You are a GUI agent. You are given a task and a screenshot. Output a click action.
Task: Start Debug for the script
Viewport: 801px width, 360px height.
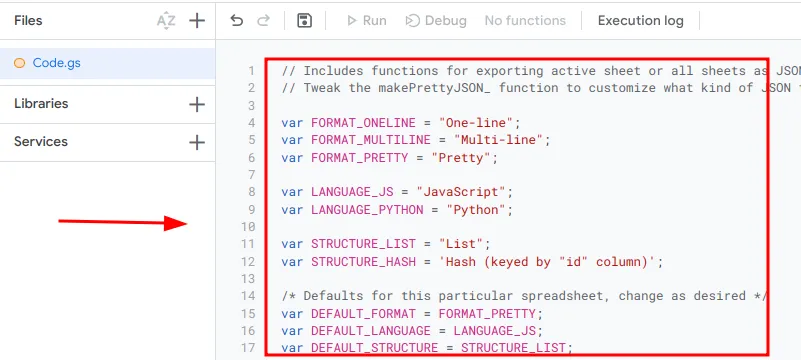click(x=436, y=20)
